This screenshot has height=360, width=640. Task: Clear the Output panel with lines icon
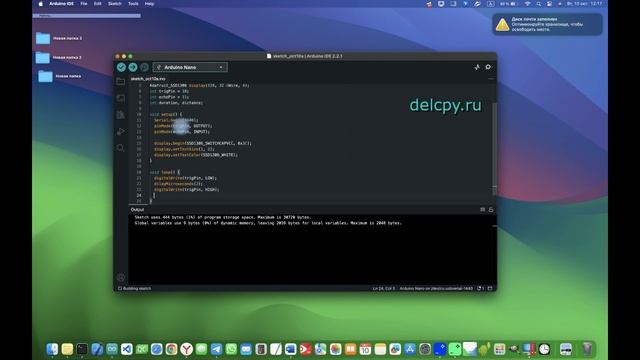(x=482, y=209)
